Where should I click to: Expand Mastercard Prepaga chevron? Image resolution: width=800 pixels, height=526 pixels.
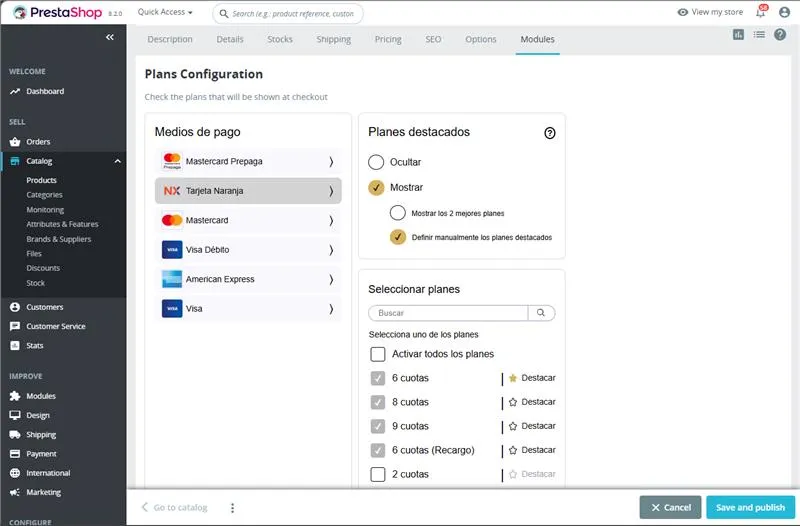click(x=331, y=162)
